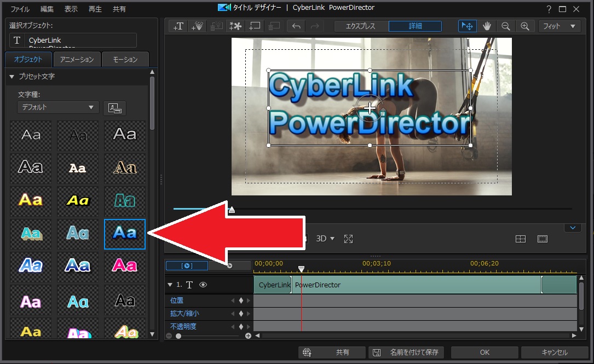Screen dimensions: 594x364
Task: Collapse the プリセット文字 section
Action: pos(12,77)
